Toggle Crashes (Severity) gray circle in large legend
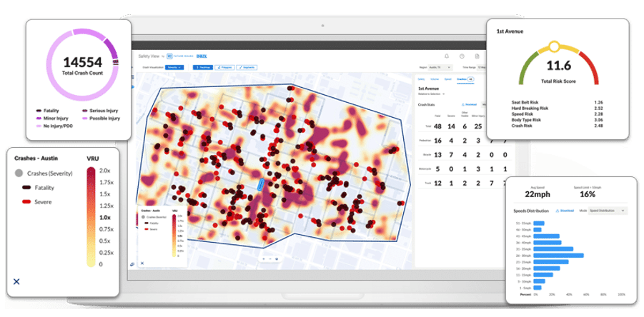 coord(19,173)
